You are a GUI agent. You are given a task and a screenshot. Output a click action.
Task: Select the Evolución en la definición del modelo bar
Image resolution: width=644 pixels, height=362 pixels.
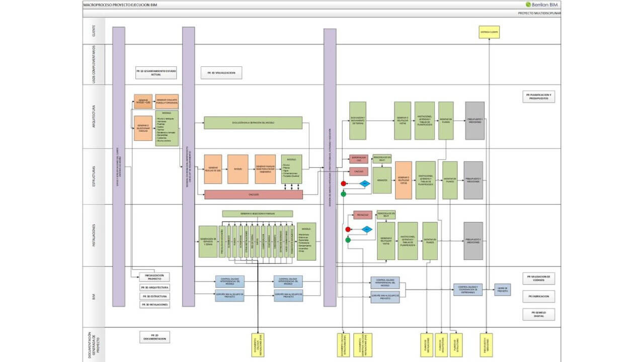[253, 123]
